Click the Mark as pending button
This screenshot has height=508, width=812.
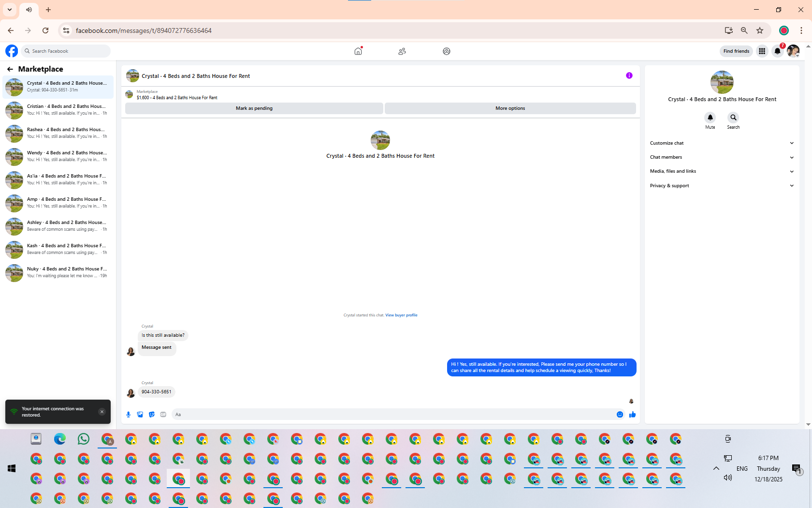click(254, 108)
